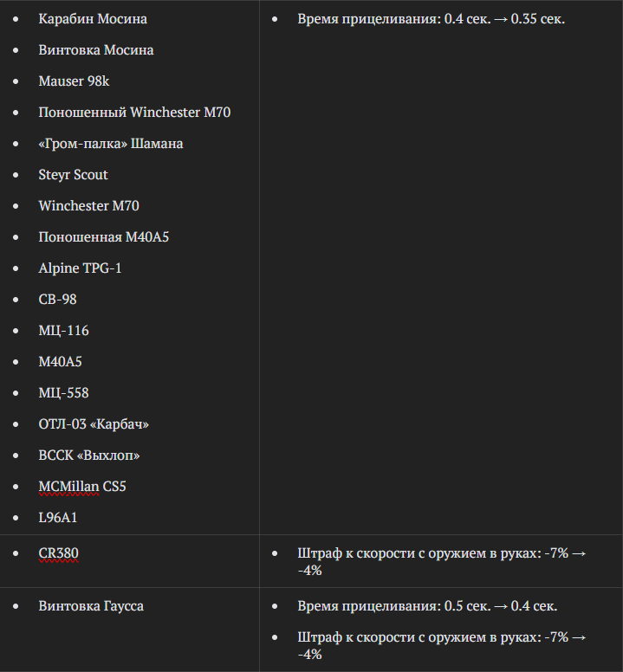Click the "МЦ-558" list item

pos(63,393)
